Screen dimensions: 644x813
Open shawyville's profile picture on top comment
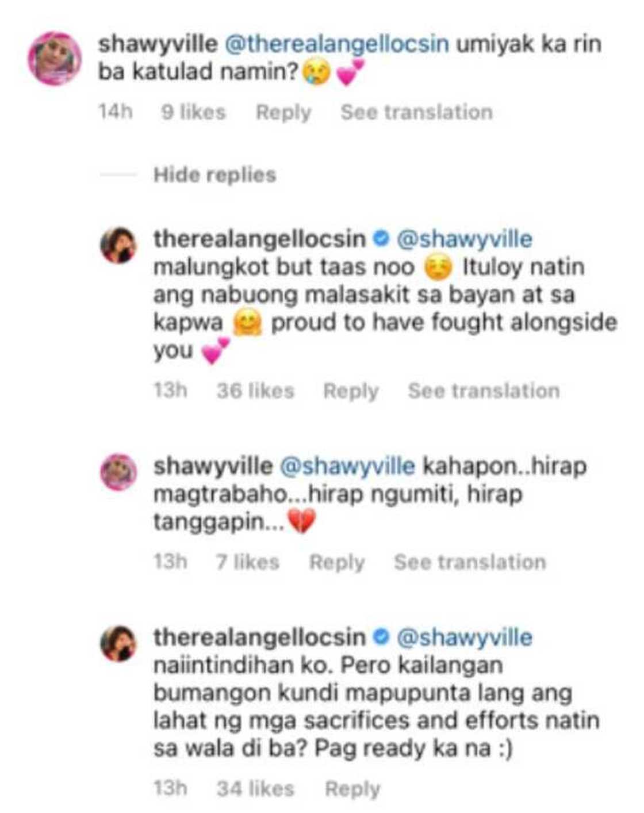(55, 59)
